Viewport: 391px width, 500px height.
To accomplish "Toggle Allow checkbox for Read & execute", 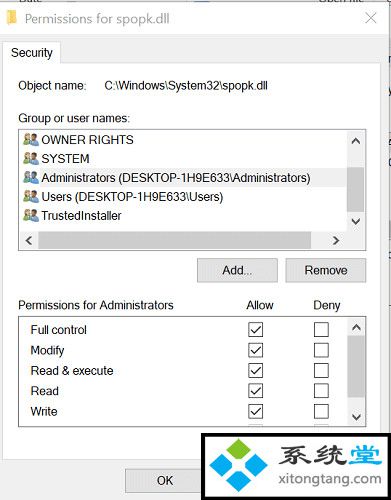I will pyautogui.click(x=255, y=370).
